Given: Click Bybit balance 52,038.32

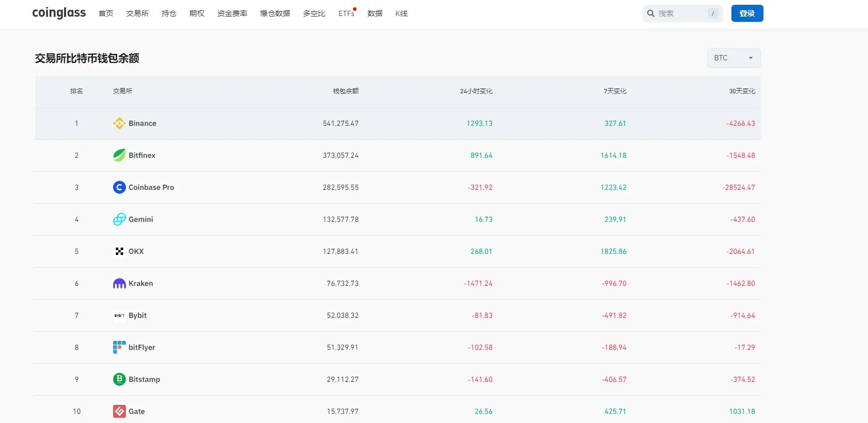Looking at the screenshot, I should 343,315.
